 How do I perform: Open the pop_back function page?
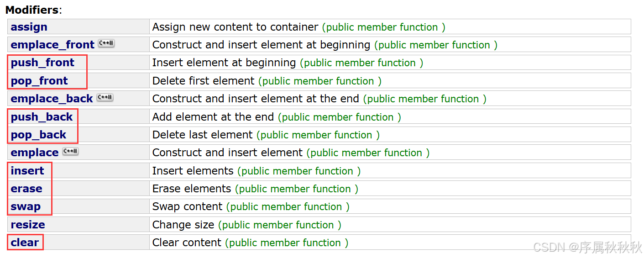[38, 135]
